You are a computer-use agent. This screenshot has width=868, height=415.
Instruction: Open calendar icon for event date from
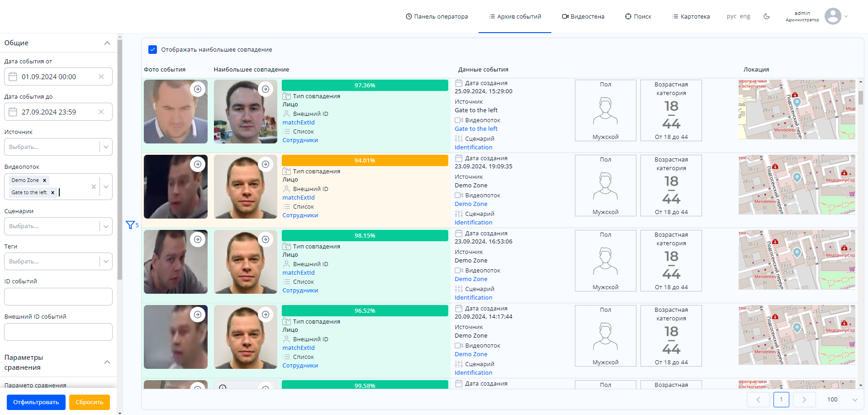pos(13,76)
